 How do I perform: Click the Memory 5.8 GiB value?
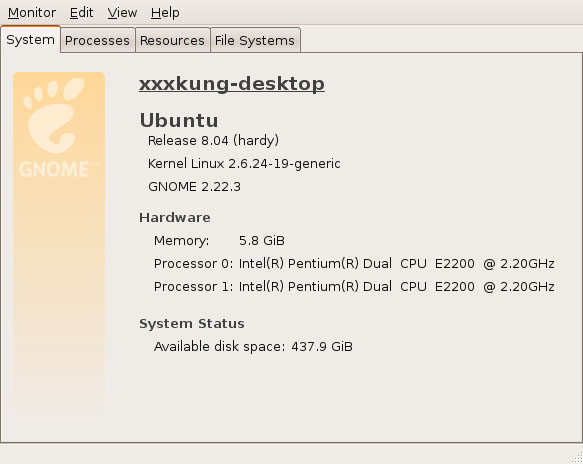point(262,241)
